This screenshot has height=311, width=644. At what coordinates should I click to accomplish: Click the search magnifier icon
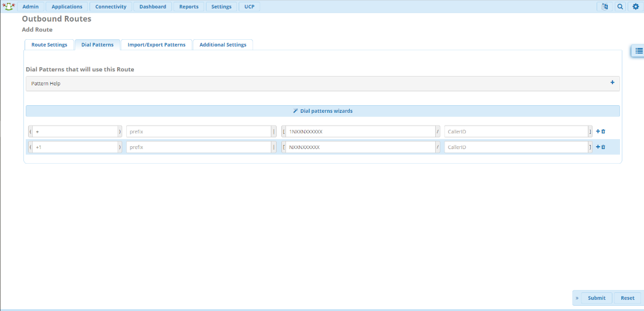coord(620,6)
